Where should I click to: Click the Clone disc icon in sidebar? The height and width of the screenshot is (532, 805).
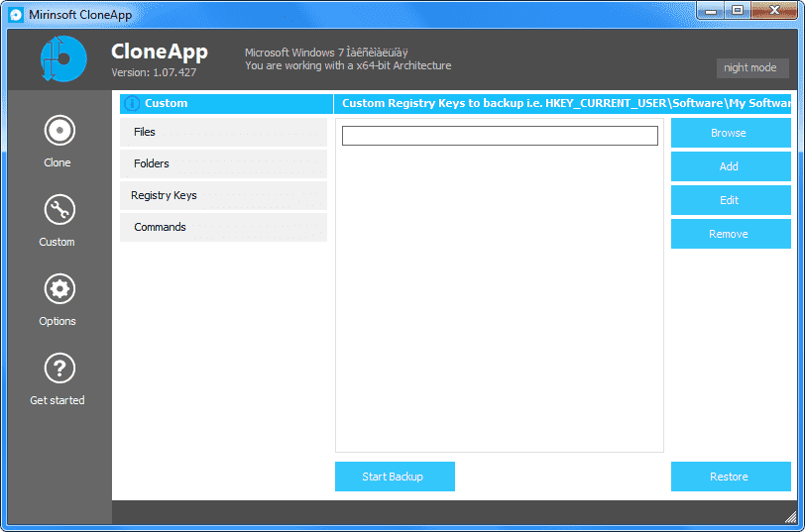coord(59,131)
